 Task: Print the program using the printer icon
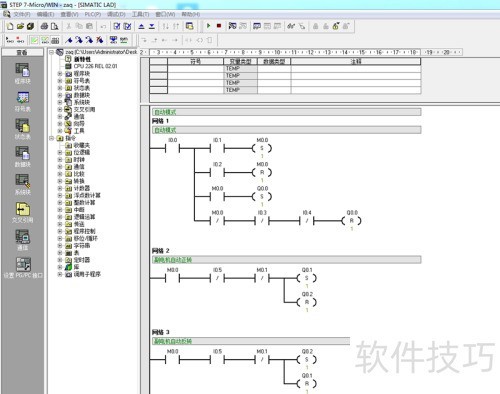point(44,26)
